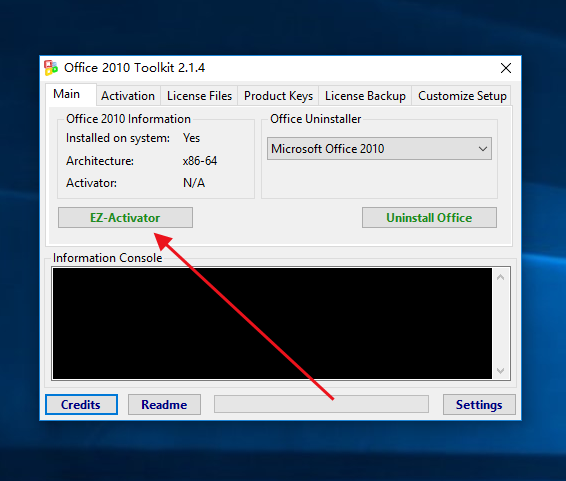Select the Product Keys tab
Image resolution: width=566 pixels, height=481 pixels.
pos(278,96)
